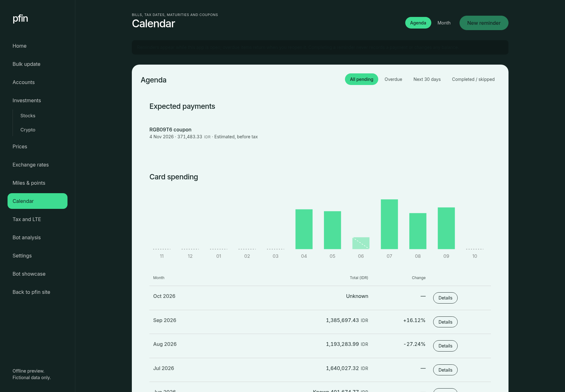
Task: Click the month 05 spending bar
Action: (332, 230)
